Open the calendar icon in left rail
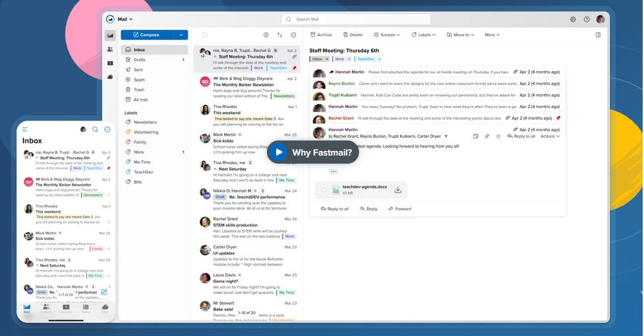Viewport: 644px width, 336px height. coord(110,63)
